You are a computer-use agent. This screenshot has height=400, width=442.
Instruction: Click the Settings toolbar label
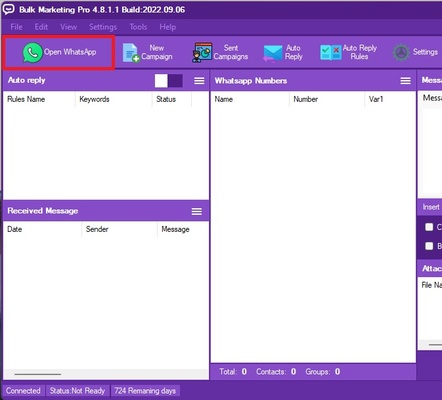pyautogui.click(x=425, y=52)
